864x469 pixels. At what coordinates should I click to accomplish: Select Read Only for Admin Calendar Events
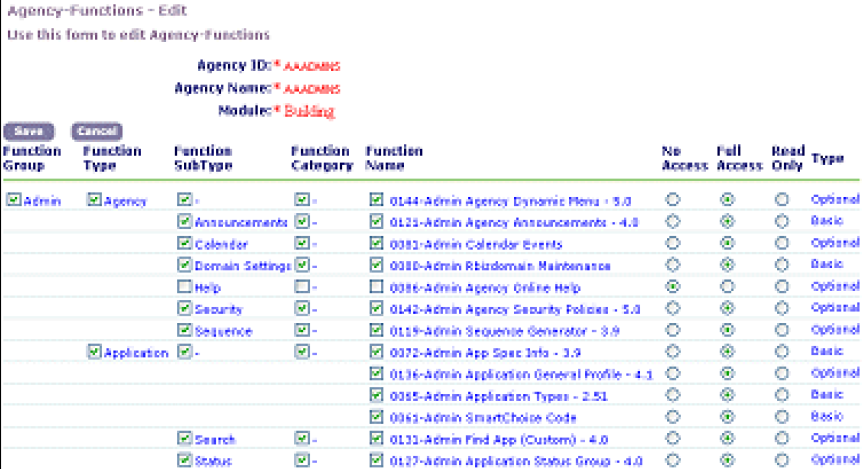tap(782, 244)
